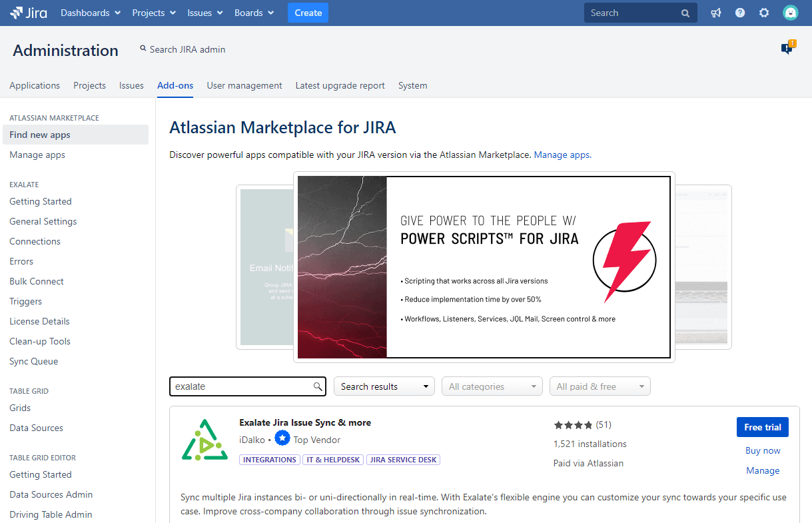Open General Settings in sidebar
Screen dimensions: 812x523
[x=43, y=221]
